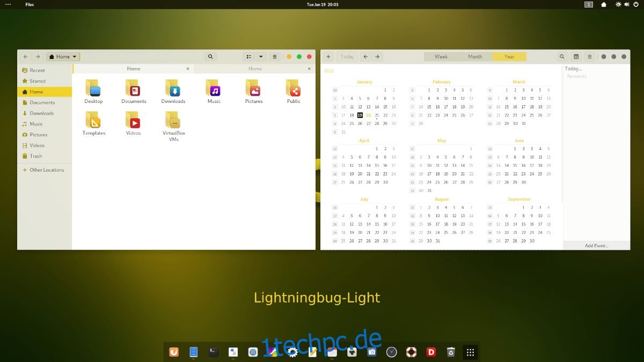This screenshot has height=362, width=644.
Task: Open the Screenshot camera icon in dock
Action: tap(372, 352)
